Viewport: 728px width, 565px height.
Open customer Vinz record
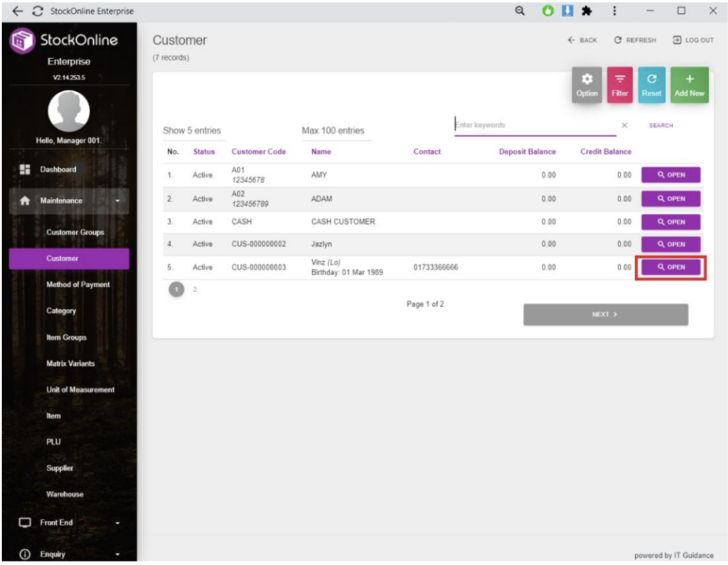click(670, 267)
